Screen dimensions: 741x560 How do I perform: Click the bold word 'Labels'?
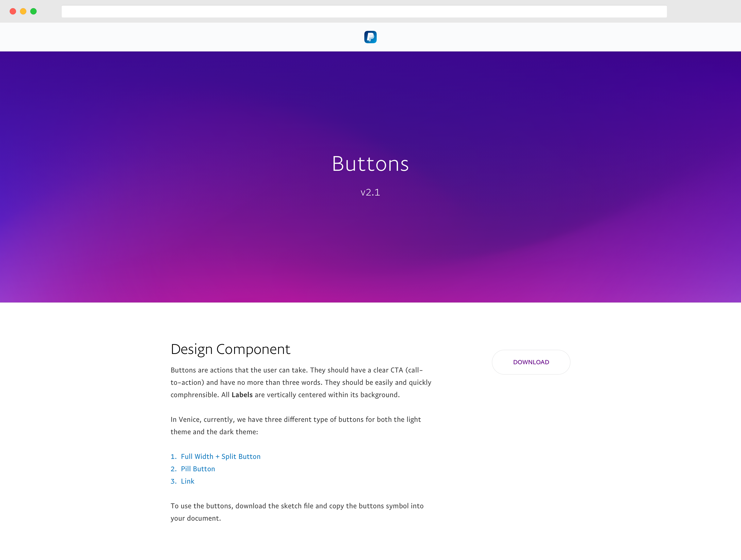[x=242, y=395]
